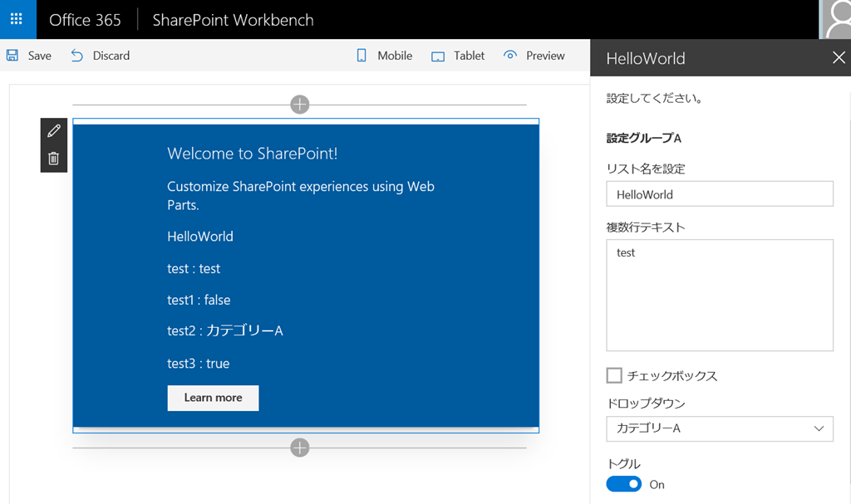Image resolution: width=851 pixels, height=504 pixels.
Task: Add a web part below with plus icon
Action: click(299, 448)
